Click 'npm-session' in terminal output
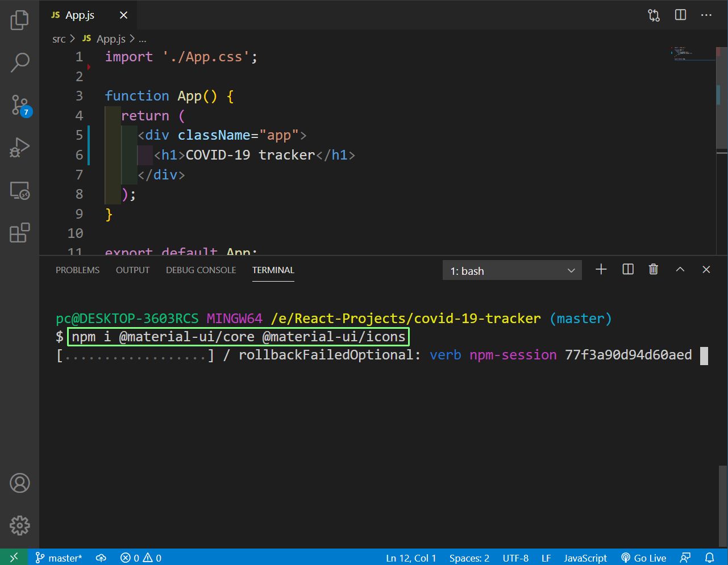 click(513, 355)
